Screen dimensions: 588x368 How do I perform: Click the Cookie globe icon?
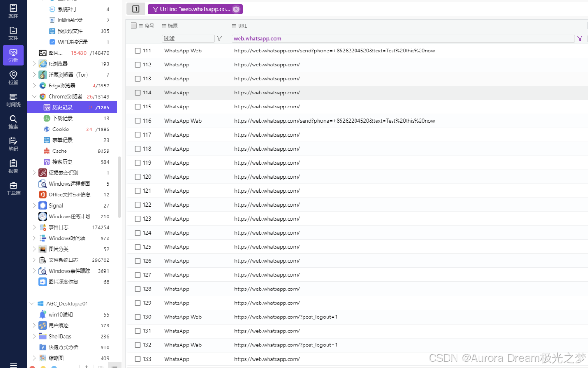pos(47,130)
